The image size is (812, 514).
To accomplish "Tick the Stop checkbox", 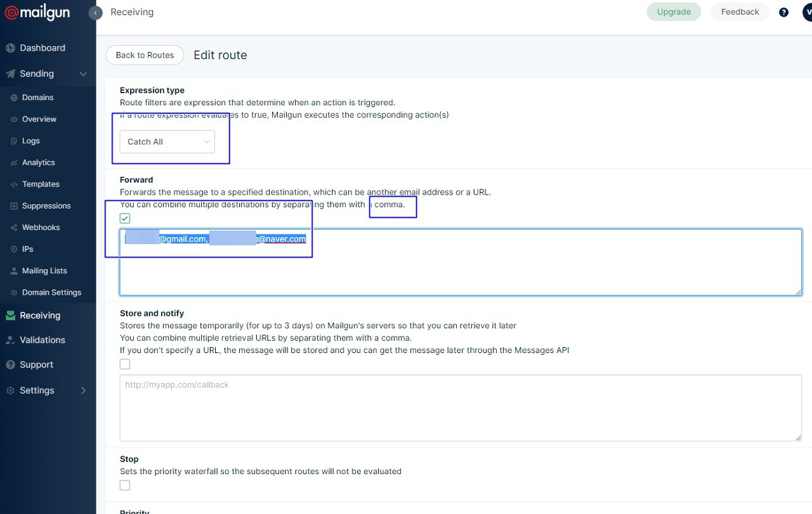I will 125,485.
